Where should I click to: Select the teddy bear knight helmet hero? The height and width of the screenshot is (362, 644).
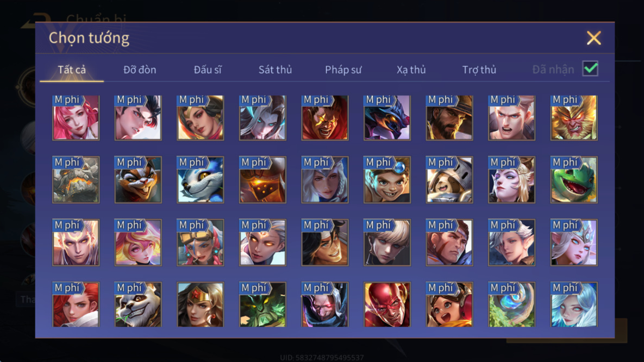point(449,180)
